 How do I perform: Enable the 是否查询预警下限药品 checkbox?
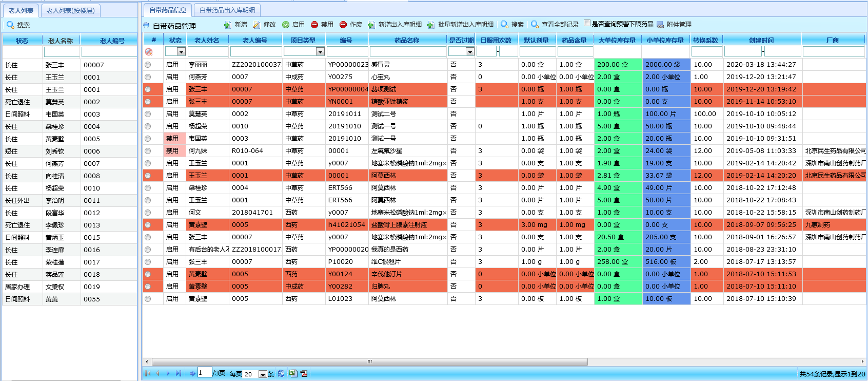587,23
